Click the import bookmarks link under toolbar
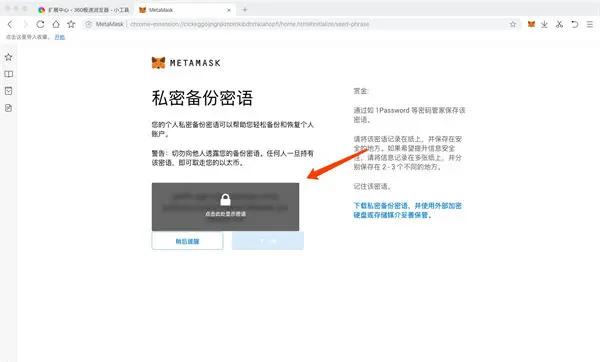Screen dimensions: 600x362 point(60,37)
